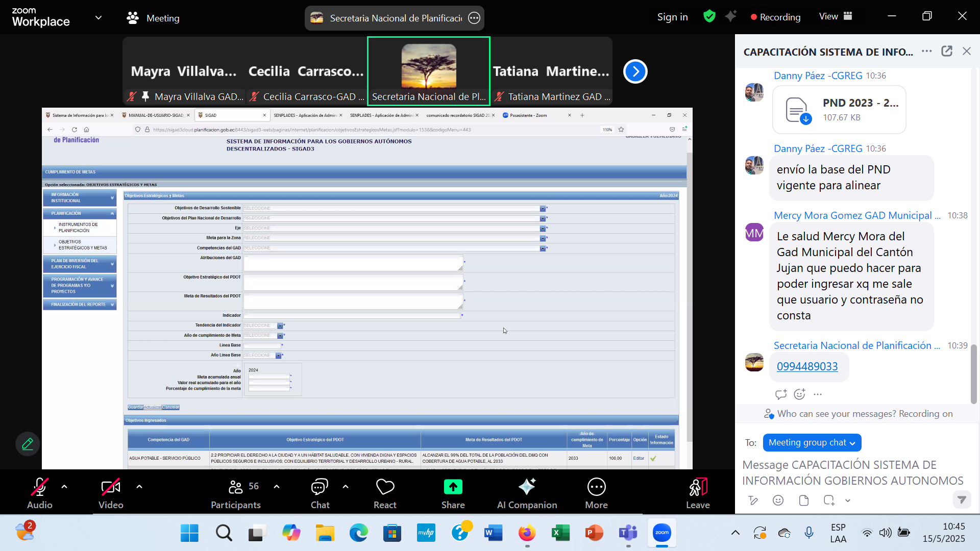Leave the meeting
Viewport: 980px width, 551px height.
697,493
